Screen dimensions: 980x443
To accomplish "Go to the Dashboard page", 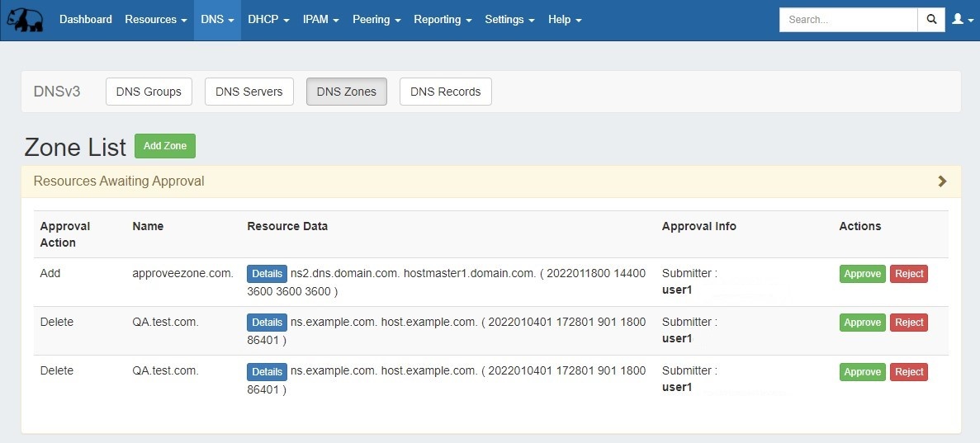I will click(x=86, y=20).
